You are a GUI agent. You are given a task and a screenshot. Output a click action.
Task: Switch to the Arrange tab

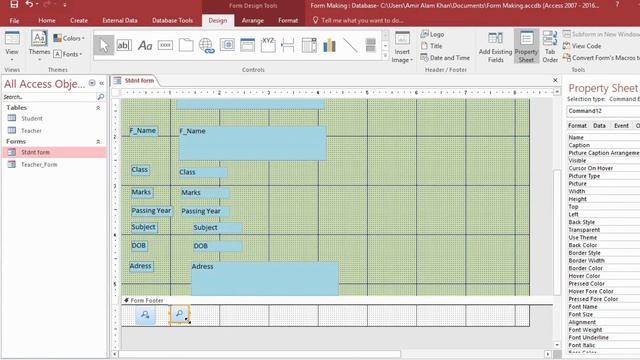click(x=253, y=20)
